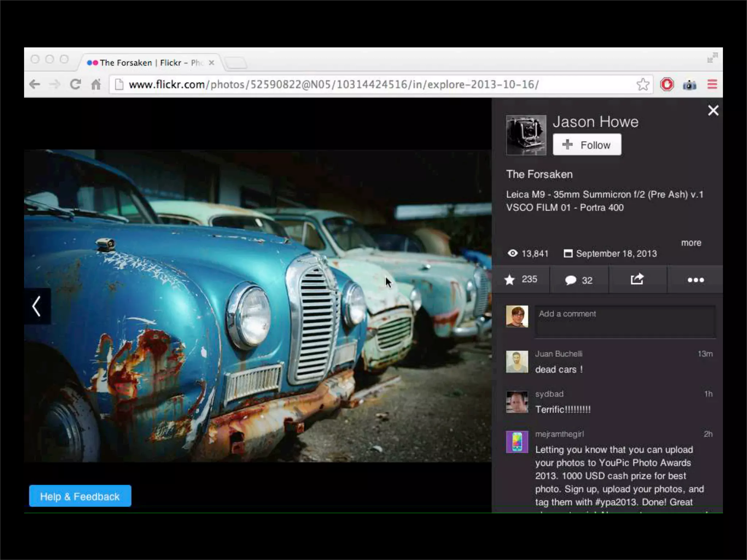Image resolution: width=747 pixels, height=560 pixels.
Task: Open Jason Howe's profile avatar
Action: (526, 135)
